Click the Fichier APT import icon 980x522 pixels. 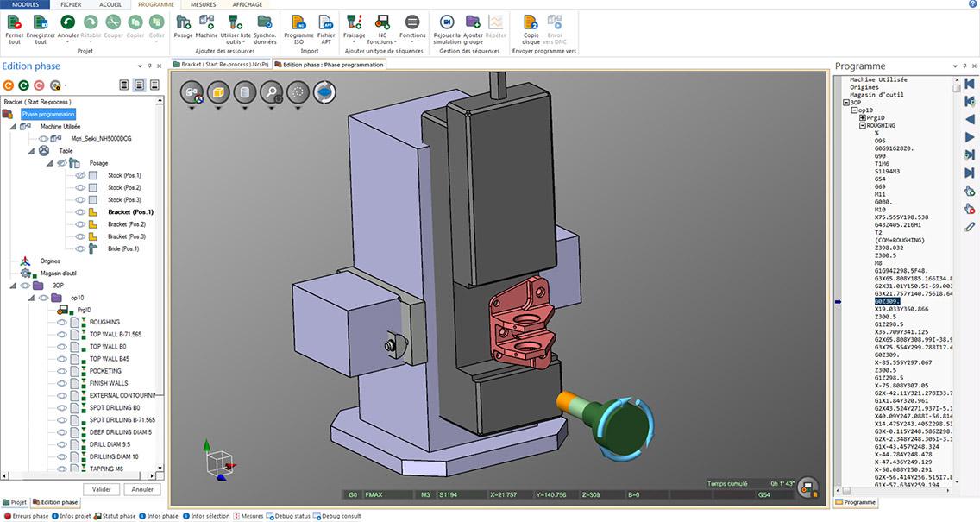coord(326,22)
